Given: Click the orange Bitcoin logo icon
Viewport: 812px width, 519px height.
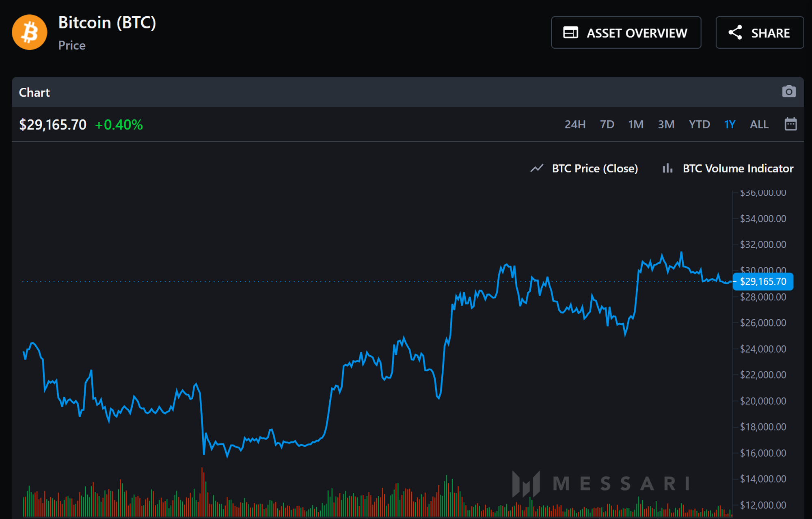Looking at the screenshot, I should click(x=30, y=32).
